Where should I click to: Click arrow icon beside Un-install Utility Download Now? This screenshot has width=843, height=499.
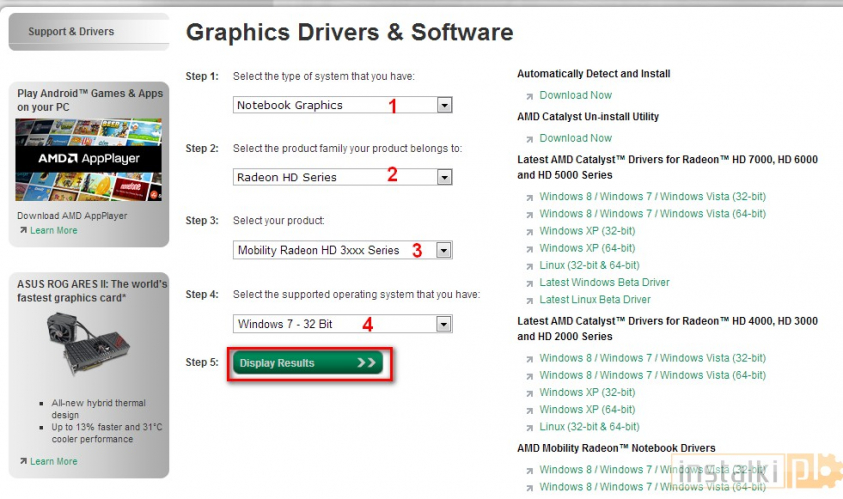(530, 139)
